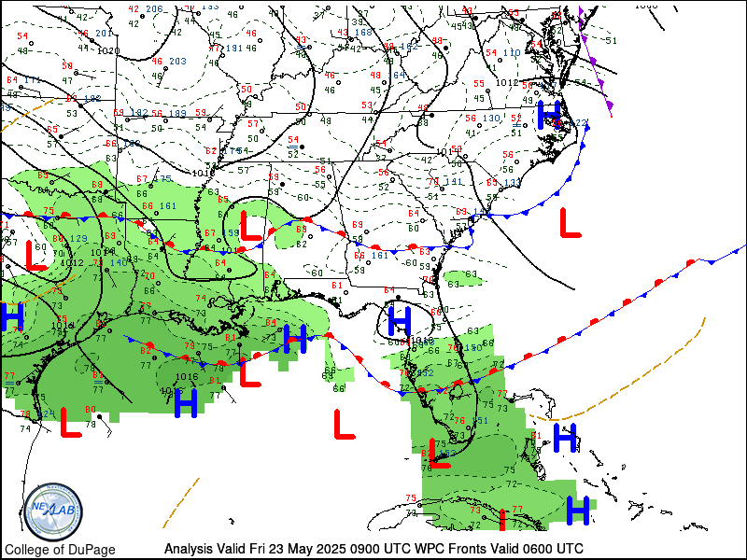747x560 pixels.
Task: Click the blue '151' reading beside the red 76
Action: point(480,421)
